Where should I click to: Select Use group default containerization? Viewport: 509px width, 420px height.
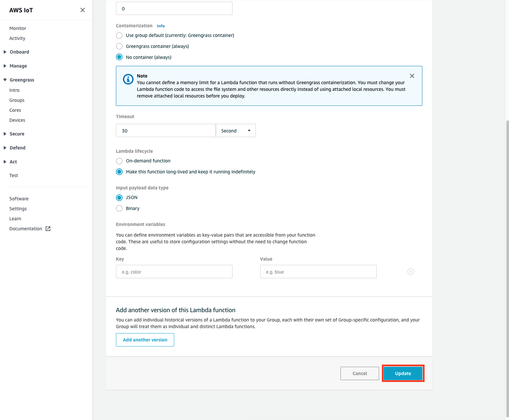(119, 35)
